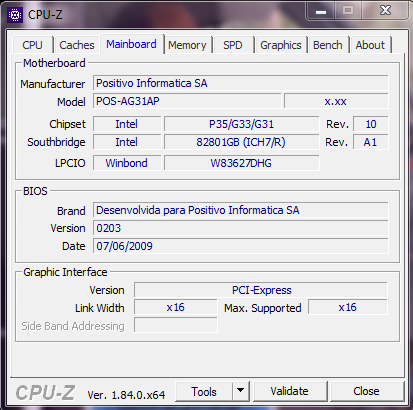This screenshot has height=410, width=413.
Task: Click the BIOS Date 07/06/2009
Action: (241, 246)
